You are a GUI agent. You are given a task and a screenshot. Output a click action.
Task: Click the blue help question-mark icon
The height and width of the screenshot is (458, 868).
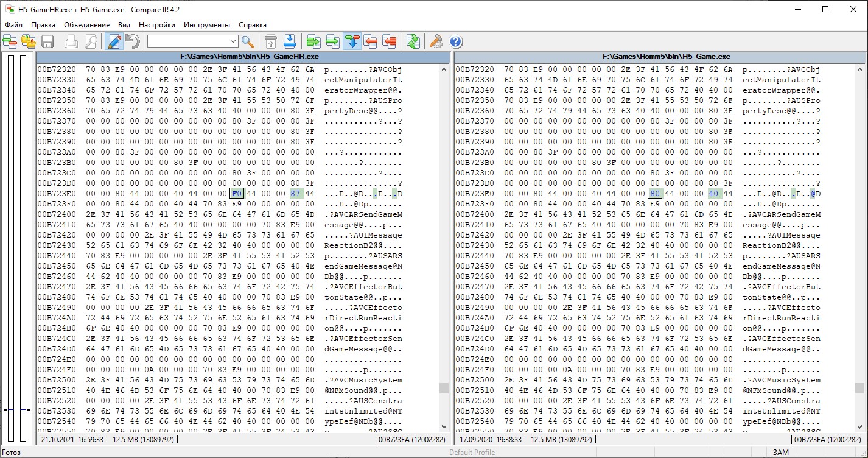click(x=456, y=41)
